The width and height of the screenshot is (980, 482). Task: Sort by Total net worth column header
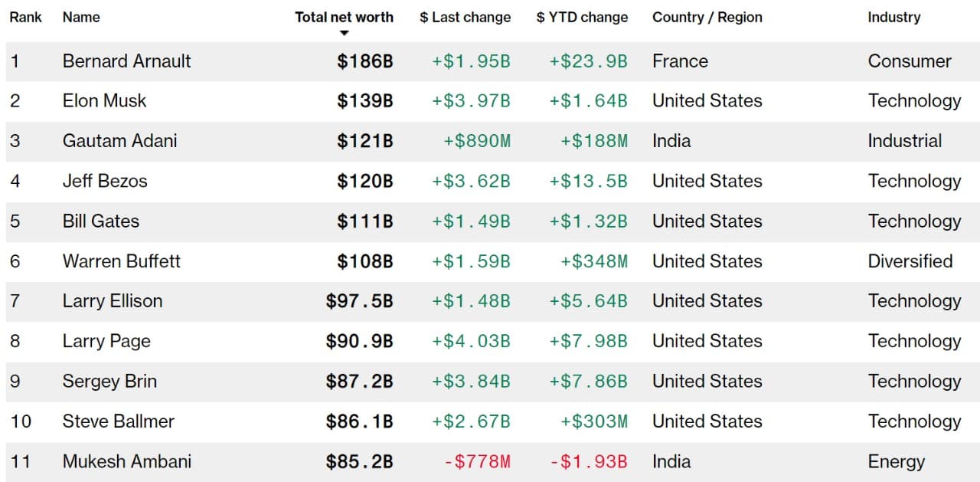tap(344, 17)
